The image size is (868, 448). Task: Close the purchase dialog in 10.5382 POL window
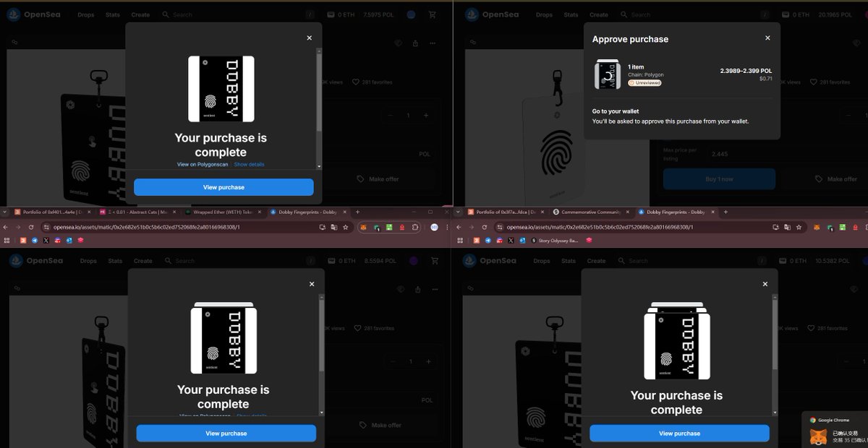point(765,284)
